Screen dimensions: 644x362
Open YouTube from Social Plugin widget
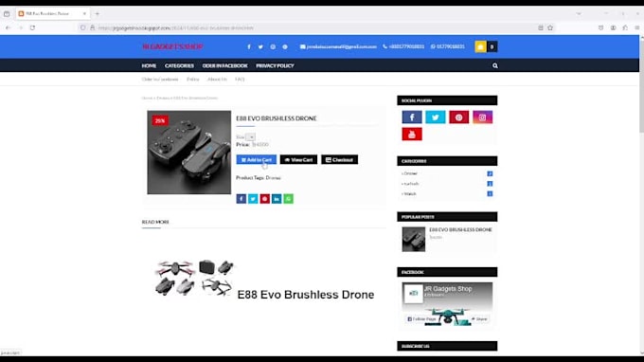(412, 135)
